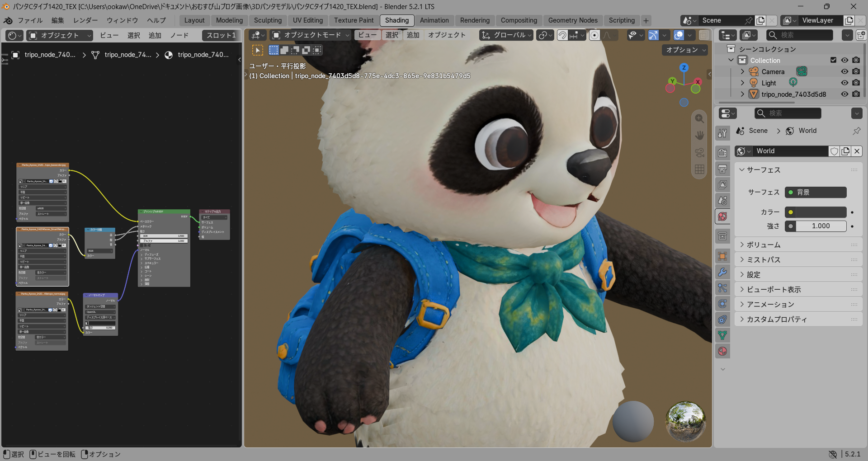Toggle camera view gizmo icon
Viewport: 868px width, 461px height.
(x=699, y=152)
